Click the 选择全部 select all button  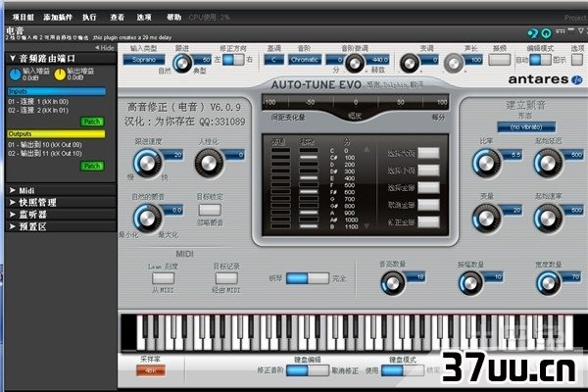pos(428,187)
